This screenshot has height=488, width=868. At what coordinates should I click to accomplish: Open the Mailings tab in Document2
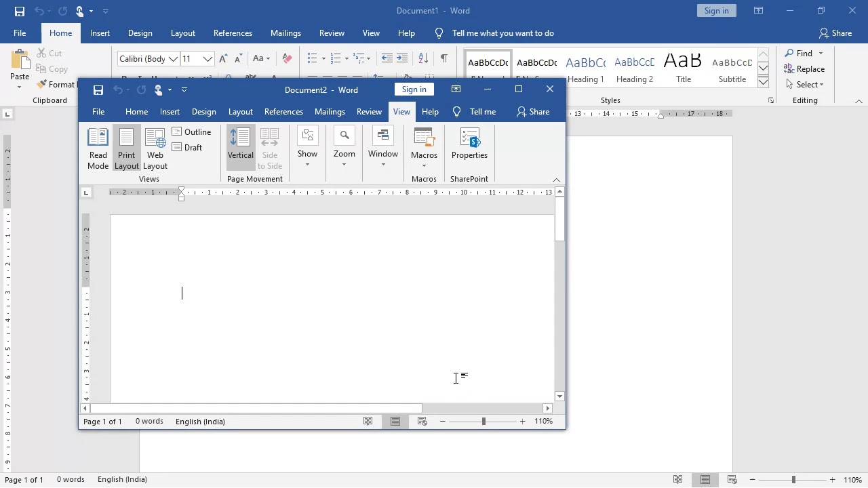[x=330, y=112]
